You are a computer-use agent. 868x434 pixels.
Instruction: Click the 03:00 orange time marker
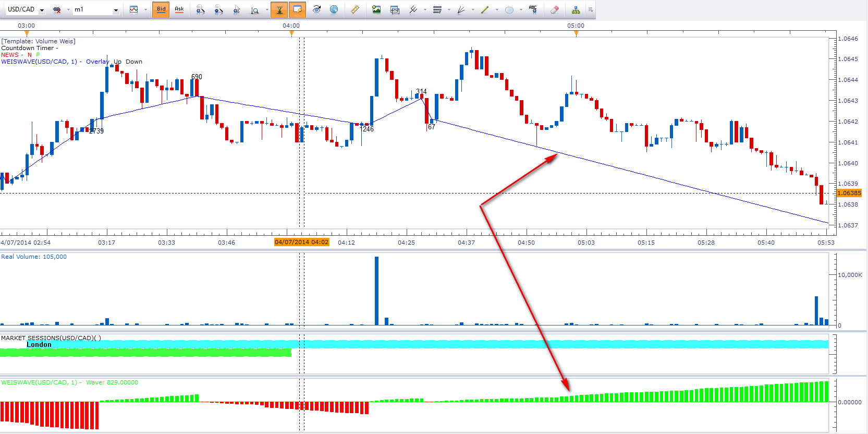tap(27, 33)
